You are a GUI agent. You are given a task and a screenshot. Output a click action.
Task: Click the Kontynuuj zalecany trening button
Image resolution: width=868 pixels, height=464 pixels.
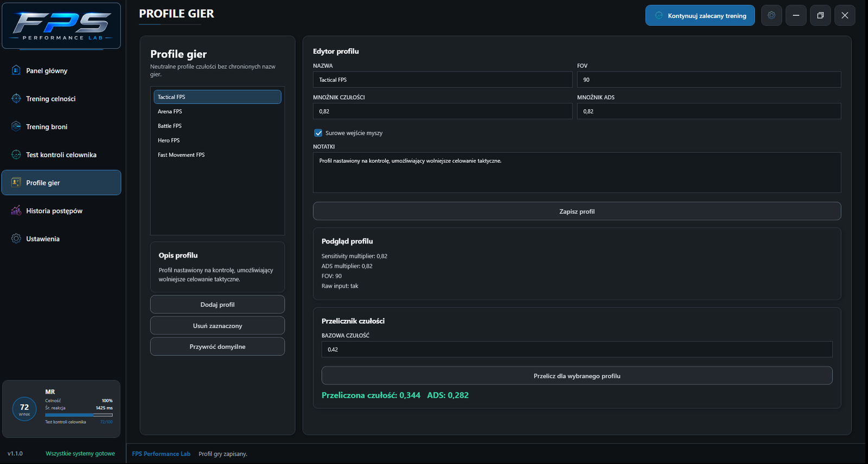pyautogui.click(x=700, y=15)
